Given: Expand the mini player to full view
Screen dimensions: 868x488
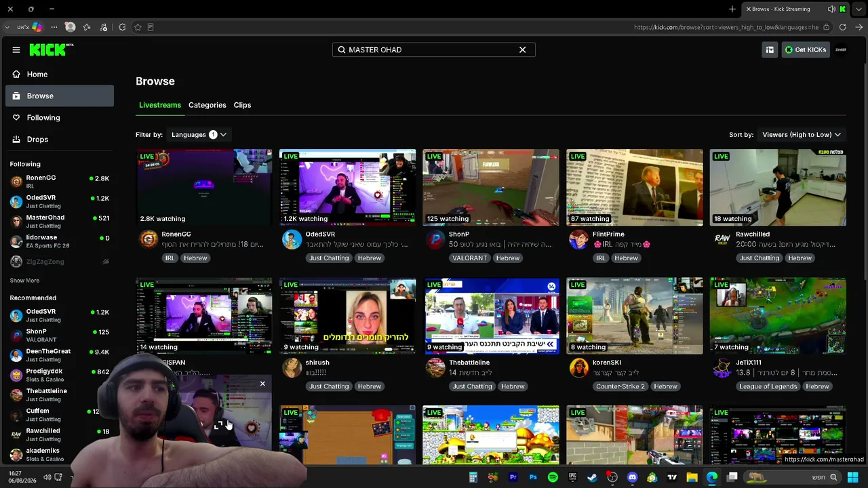Looking at the screenshot, I should tap(218, 426).
